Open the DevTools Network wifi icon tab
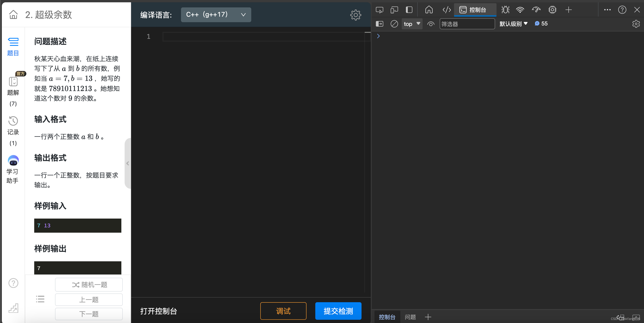The image size is (644, 323). tap(520, 10)
